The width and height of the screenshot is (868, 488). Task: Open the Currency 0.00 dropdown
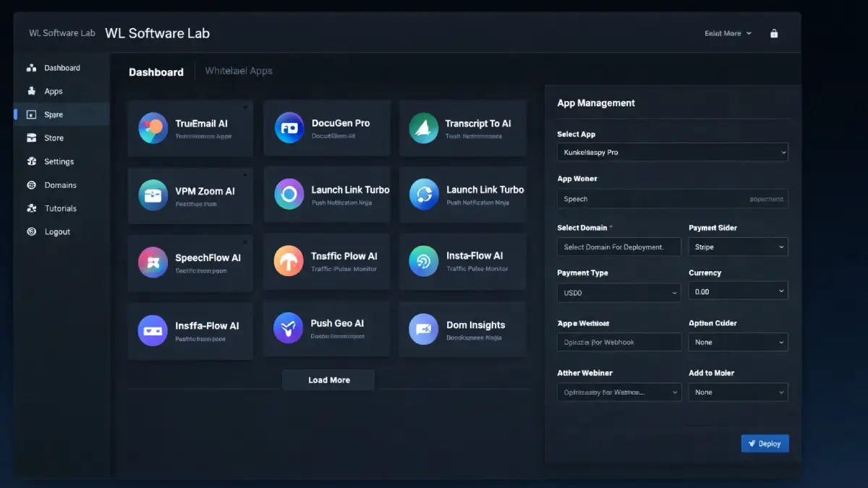[x=739, y=291]
